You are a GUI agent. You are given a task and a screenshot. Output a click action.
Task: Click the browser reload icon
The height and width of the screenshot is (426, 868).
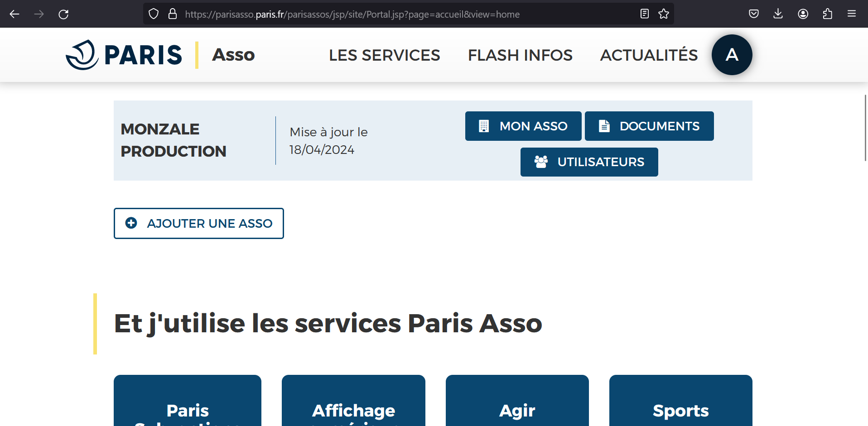click(63, 14)
